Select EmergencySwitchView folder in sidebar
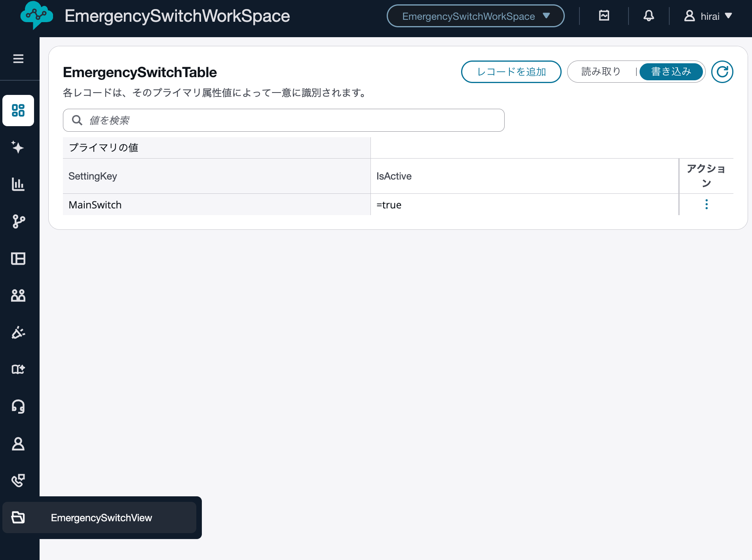Image resolution: width=752 pixels, height=560 pixels. pos(101,518)
